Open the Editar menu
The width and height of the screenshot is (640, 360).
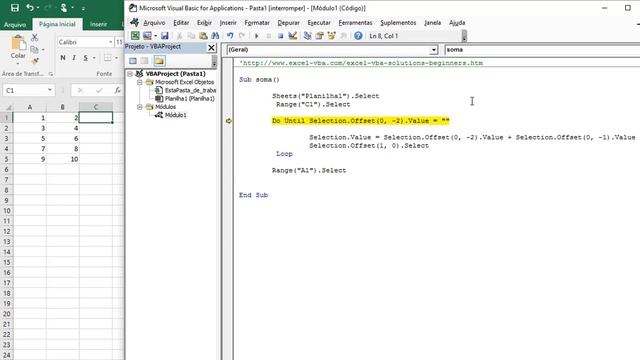tap(181, 23)
